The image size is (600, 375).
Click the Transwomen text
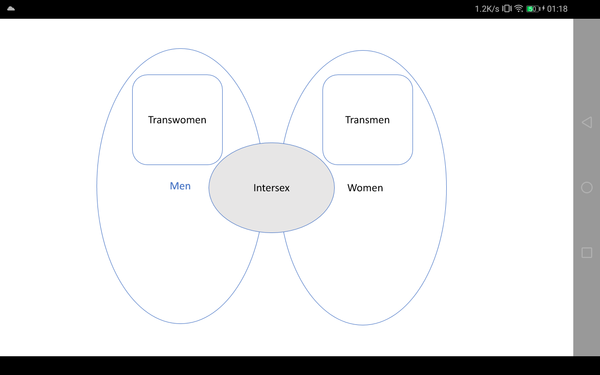point(177,120)
